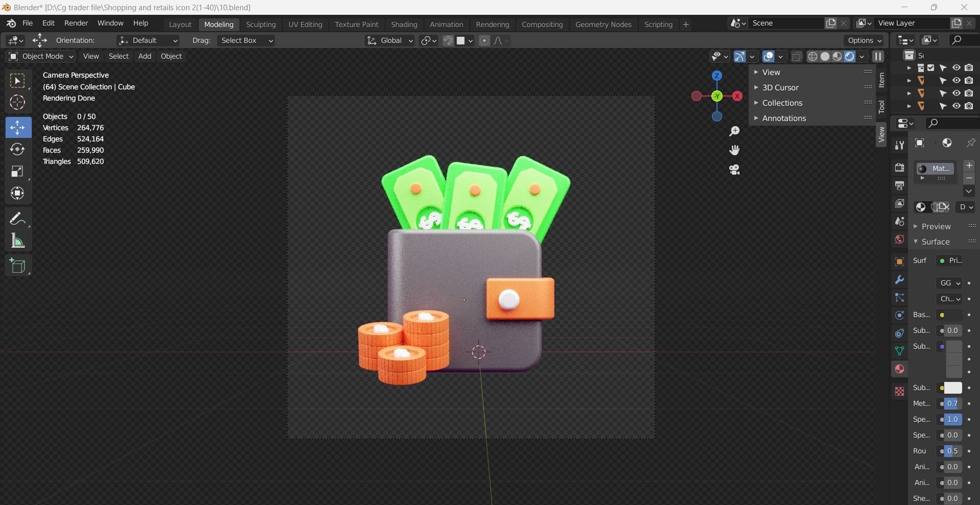Open the Render menu

coord(76,23)
